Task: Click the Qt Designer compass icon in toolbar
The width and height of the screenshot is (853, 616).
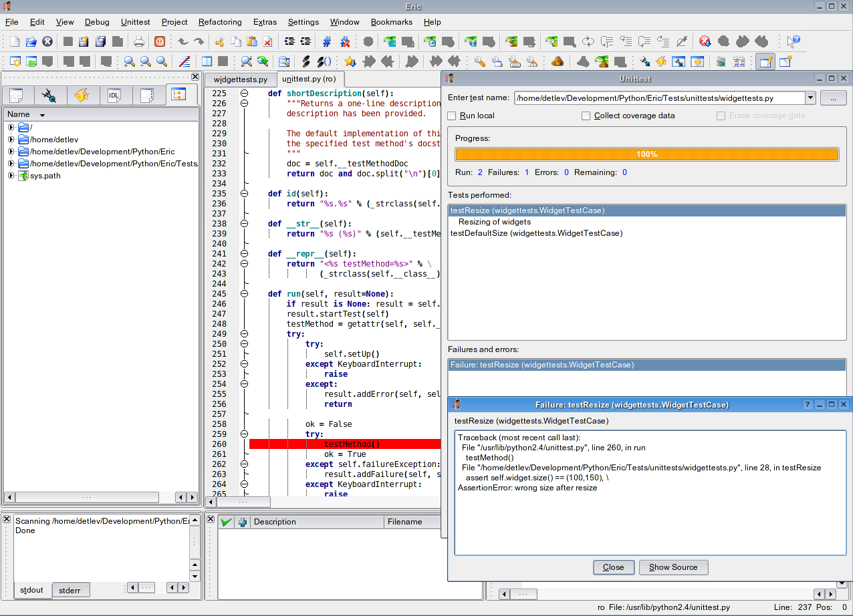Action: (644, 61)
